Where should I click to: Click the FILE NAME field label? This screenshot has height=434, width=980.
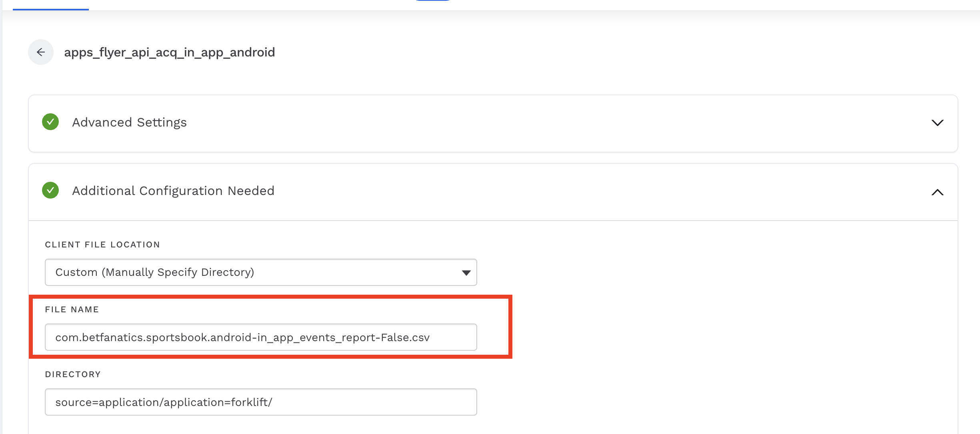pos(72,309)
